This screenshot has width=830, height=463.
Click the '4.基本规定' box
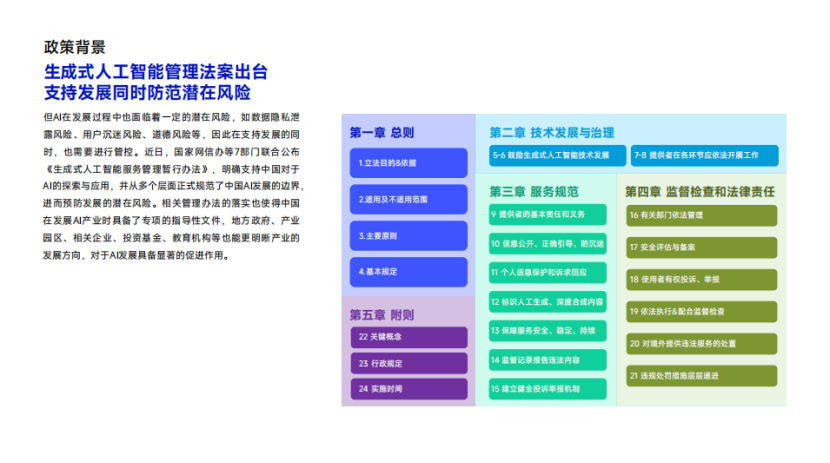click(408, 272)
